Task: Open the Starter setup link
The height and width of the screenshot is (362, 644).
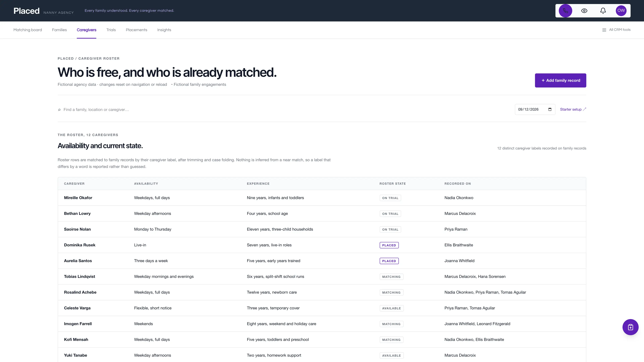Action: [x=573, y=109]
